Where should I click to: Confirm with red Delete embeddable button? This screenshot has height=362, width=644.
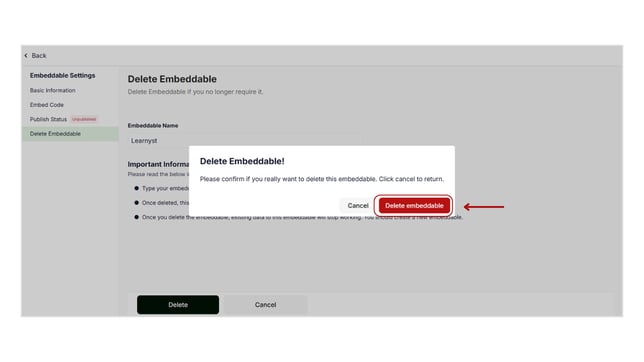(x=414, y=205)
